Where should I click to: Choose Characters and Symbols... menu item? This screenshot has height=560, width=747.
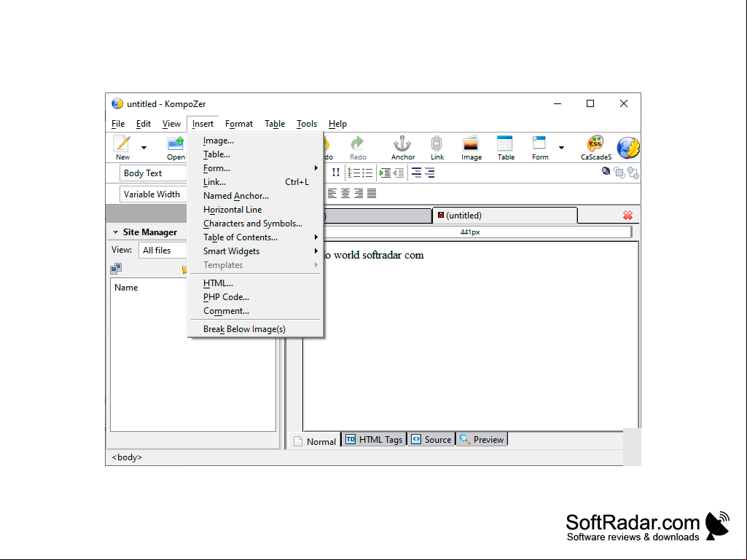(256, 224)
